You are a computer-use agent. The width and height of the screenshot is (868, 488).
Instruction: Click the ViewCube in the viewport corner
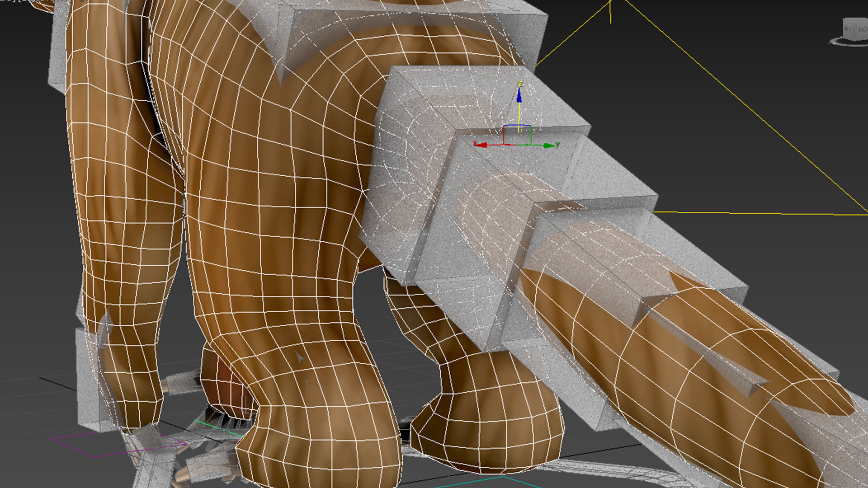(x=855, y=28)
